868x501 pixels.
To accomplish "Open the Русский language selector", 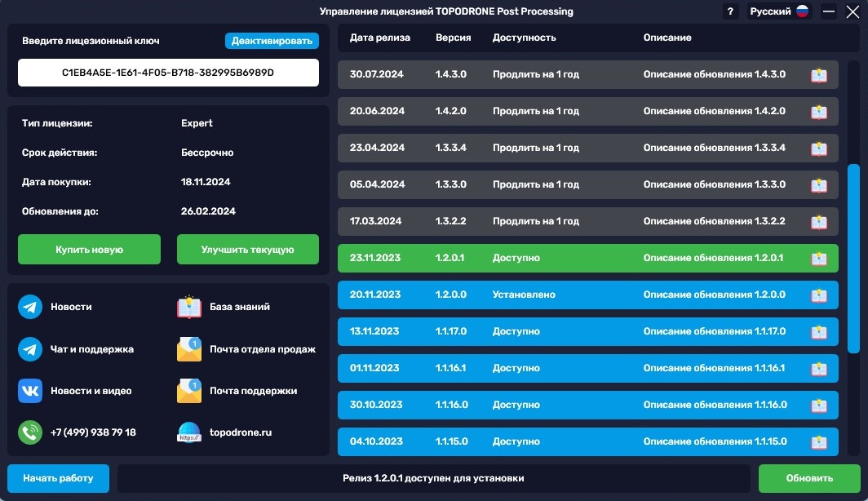I will [x=779, y=11].
